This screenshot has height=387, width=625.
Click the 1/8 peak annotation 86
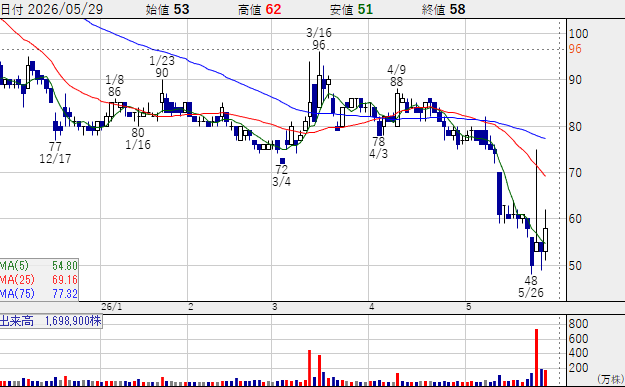(114, 92)
